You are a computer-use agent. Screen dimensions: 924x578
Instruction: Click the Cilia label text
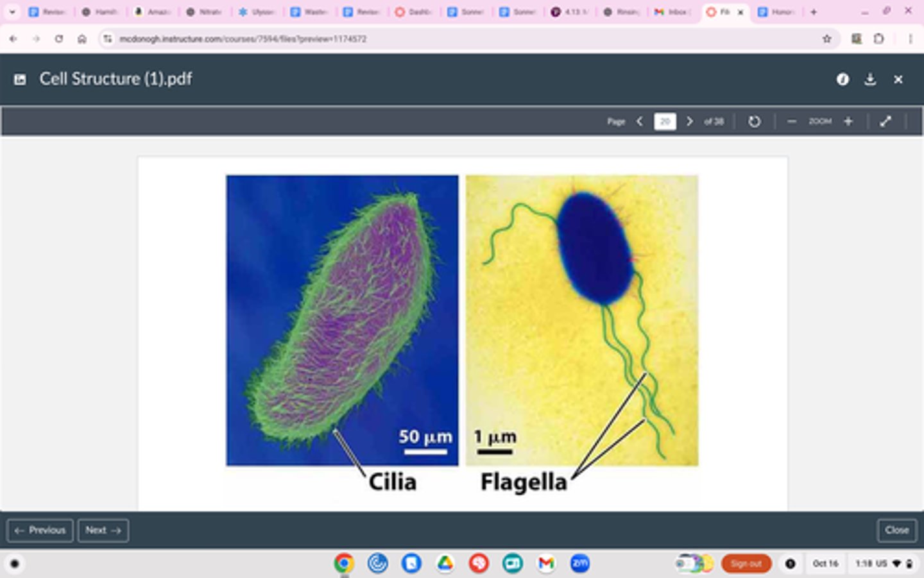(392, 482)
